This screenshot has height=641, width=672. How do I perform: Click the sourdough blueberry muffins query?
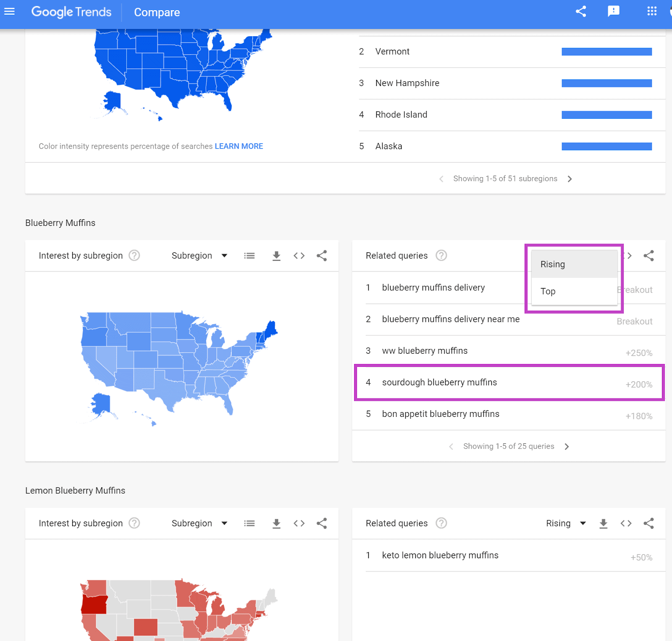439,382
